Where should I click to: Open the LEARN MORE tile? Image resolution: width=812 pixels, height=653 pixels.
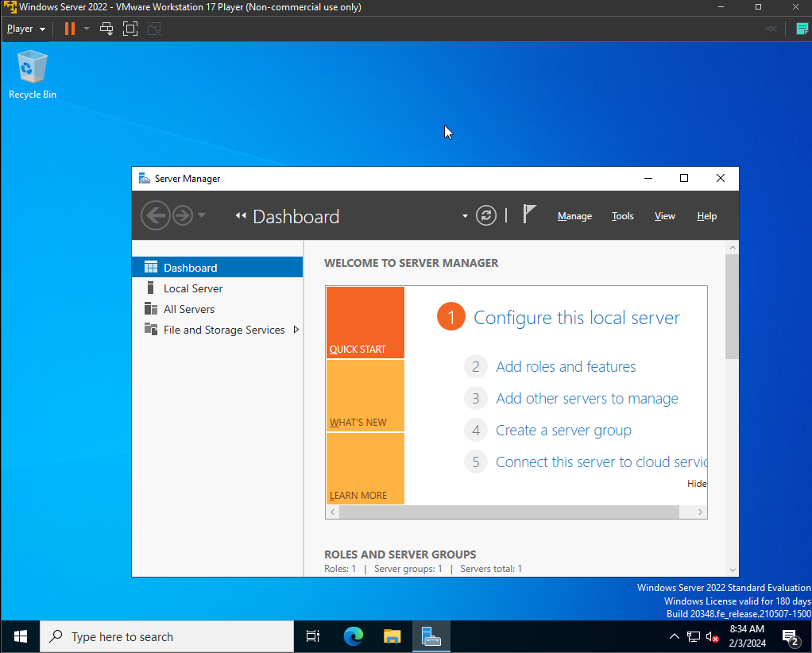coord(365,468)
